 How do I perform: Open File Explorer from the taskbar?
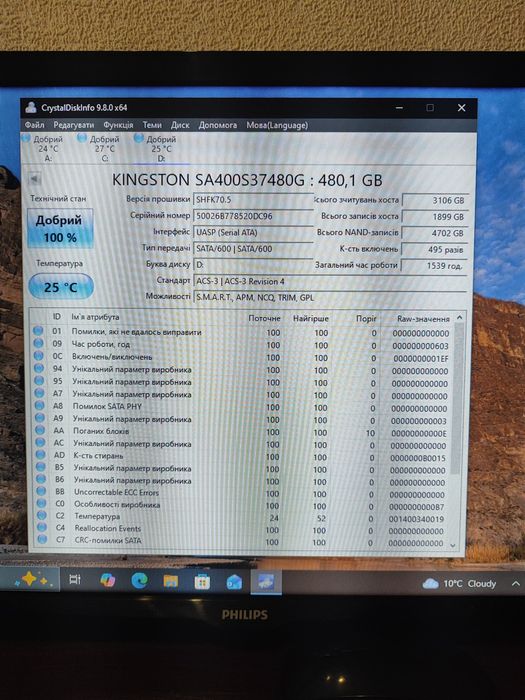pos(171,581)
